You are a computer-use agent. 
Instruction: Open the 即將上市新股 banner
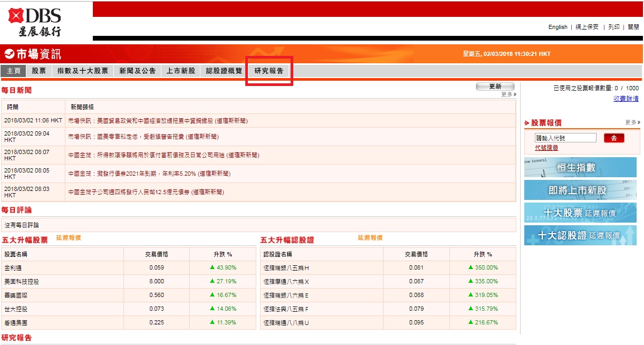(x=580, y=190)
